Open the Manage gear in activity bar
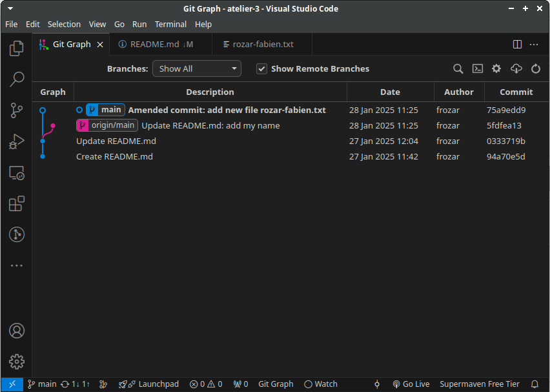Image resolution: width=550 pixels, height=392 pixels. point(17,362)
